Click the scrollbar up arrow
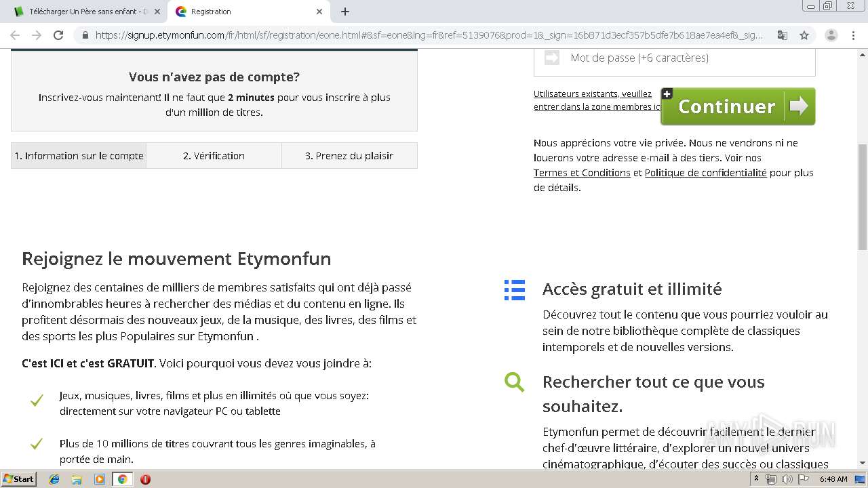The height and width of the screenshot is (488, 868). pos(862,55)
